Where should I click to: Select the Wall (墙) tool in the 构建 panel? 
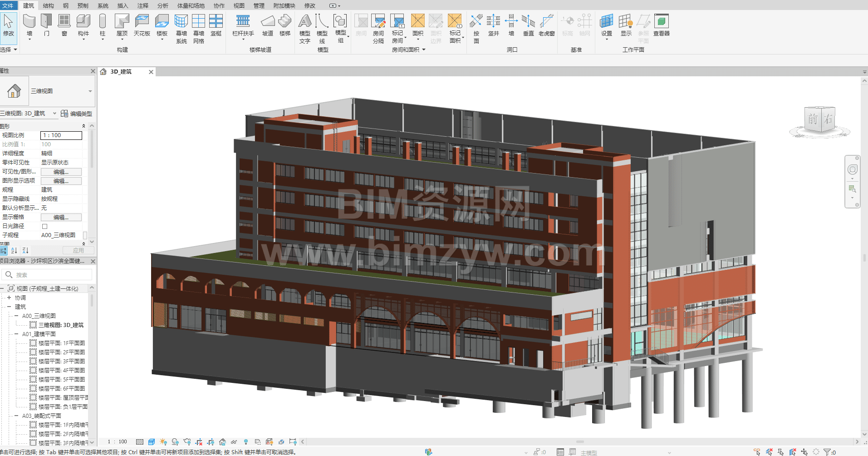pos(29,26)
